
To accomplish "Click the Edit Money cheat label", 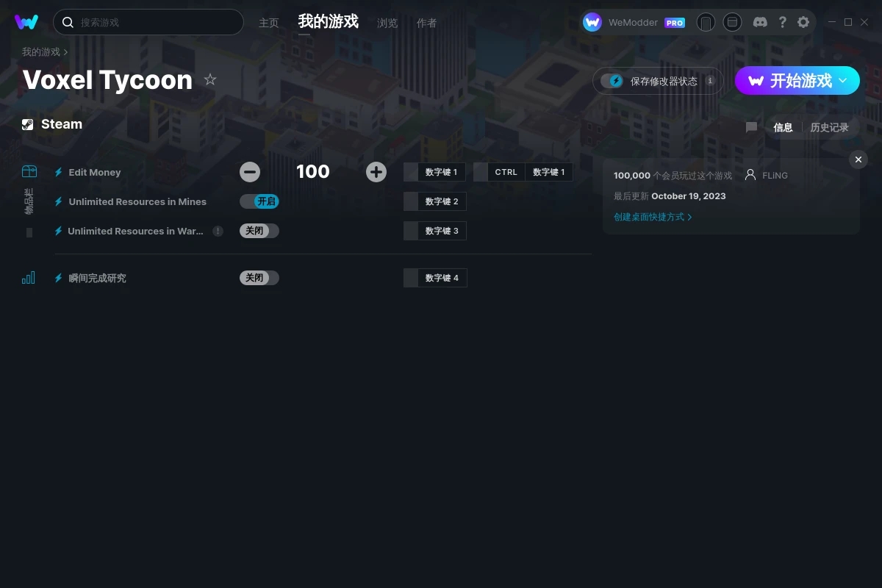I will coord(95,172).
